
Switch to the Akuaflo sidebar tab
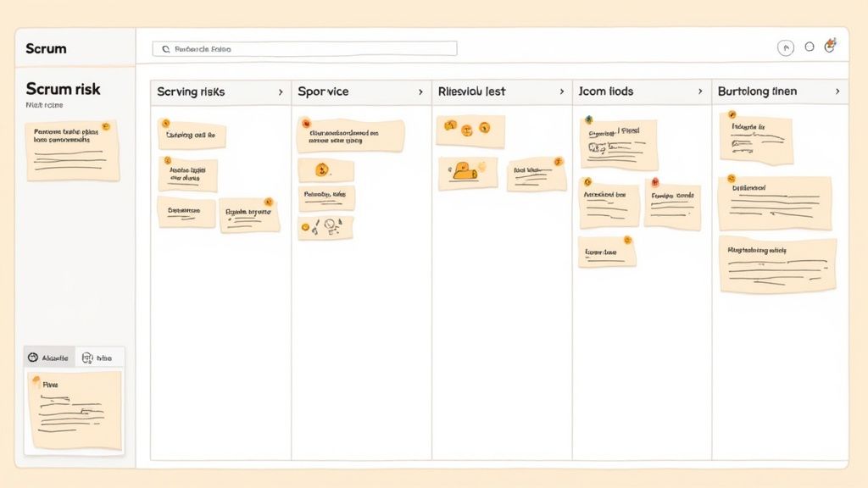tap(53, 357)
